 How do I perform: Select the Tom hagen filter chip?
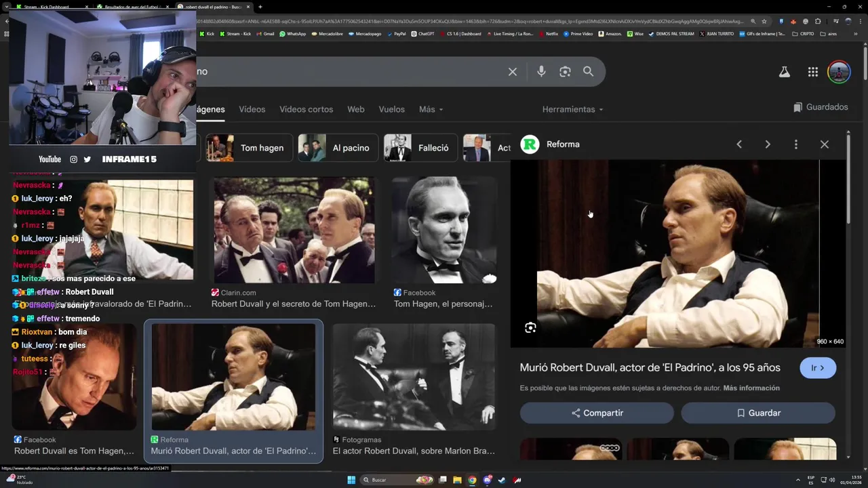tap(250, 148)
